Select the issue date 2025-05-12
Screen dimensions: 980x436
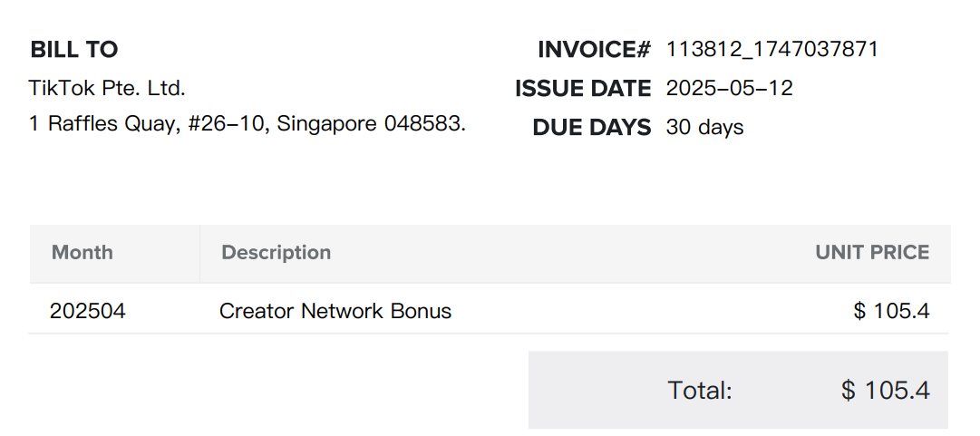point(730,88)
